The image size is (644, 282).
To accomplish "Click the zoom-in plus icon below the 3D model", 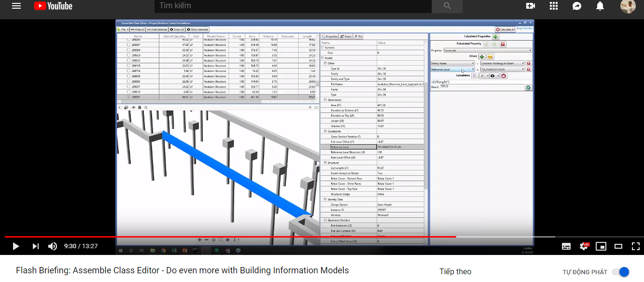I will 199,240.
